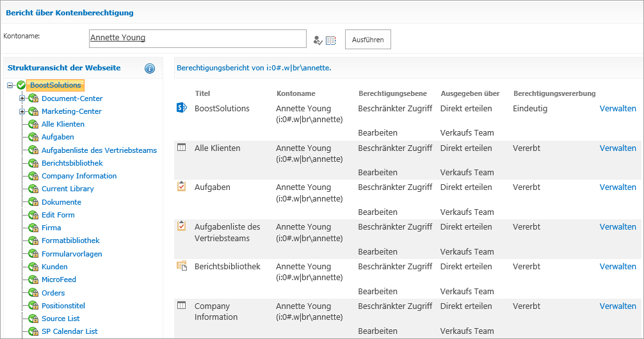Click the icon beside Alle Klienten tree node

click(x=33, y=124)
